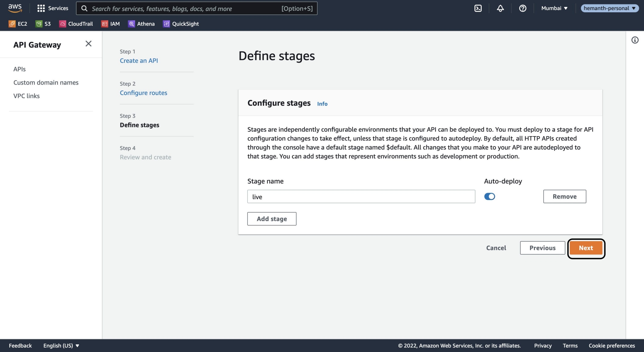Open hemanth-personal account dropdown
The image size is (644, 352).
tap(609, 8)
